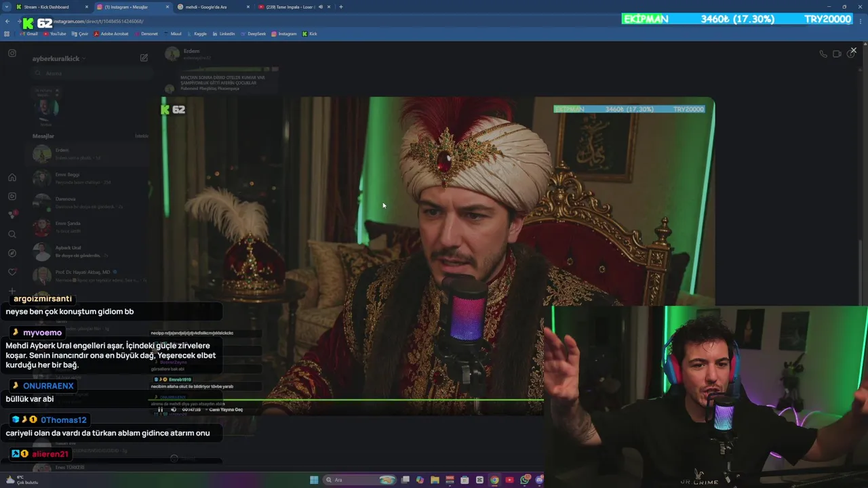Screen dimensions: 868x488
Task: Open the İstekler message requests link
Action: tap(141, 136)
